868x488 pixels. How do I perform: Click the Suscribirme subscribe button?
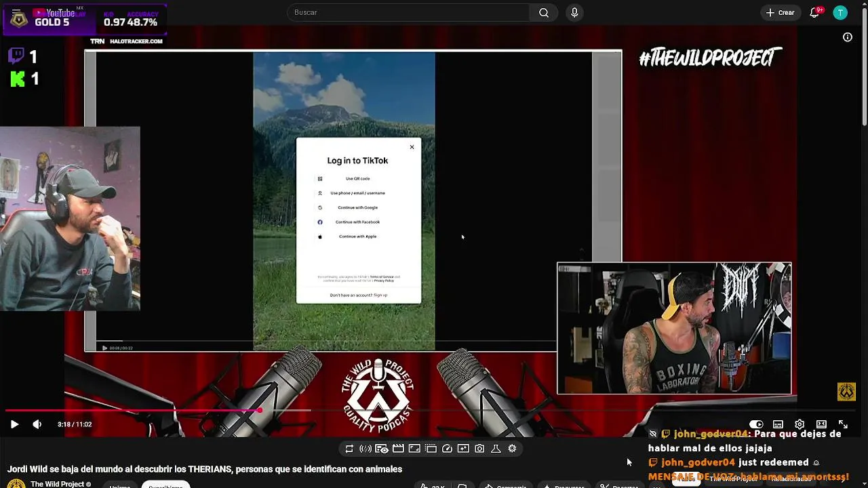point(165,485)
